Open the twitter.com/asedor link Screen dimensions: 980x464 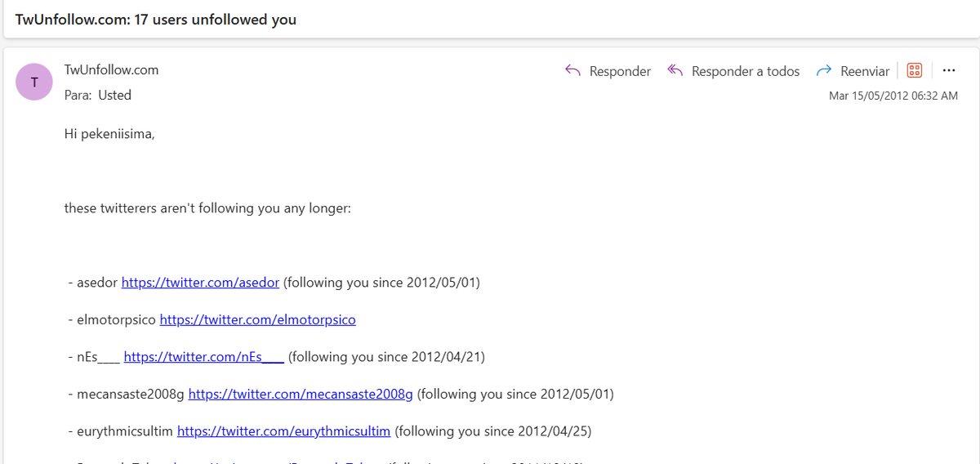tap(201, 283)
